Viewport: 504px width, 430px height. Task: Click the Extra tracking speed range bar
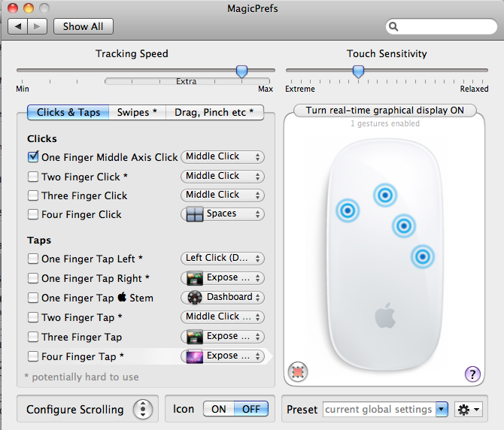187,81
